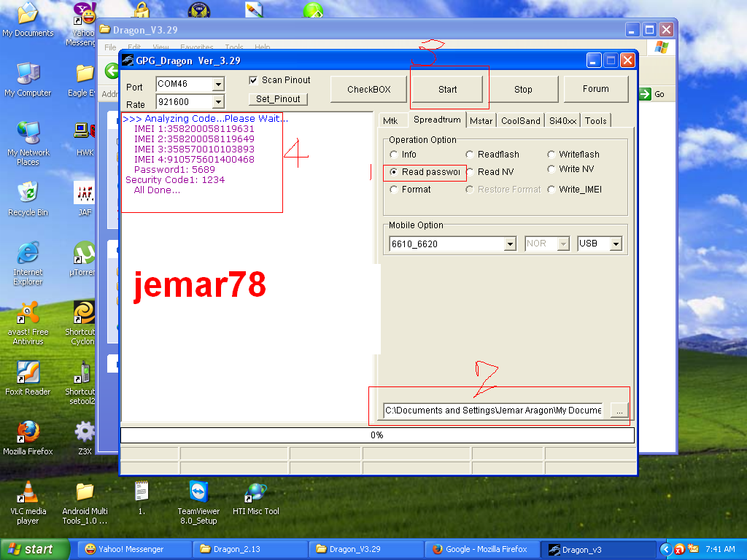The height and width of the screenshot is (560, 747).
Task: Click the flash file path field
Action: click(492, 410)
